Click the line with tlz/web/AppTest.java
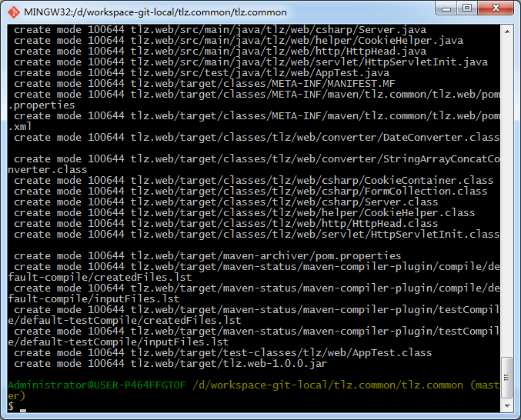Viewport: 521px width, 420px height. click(202, 73)
